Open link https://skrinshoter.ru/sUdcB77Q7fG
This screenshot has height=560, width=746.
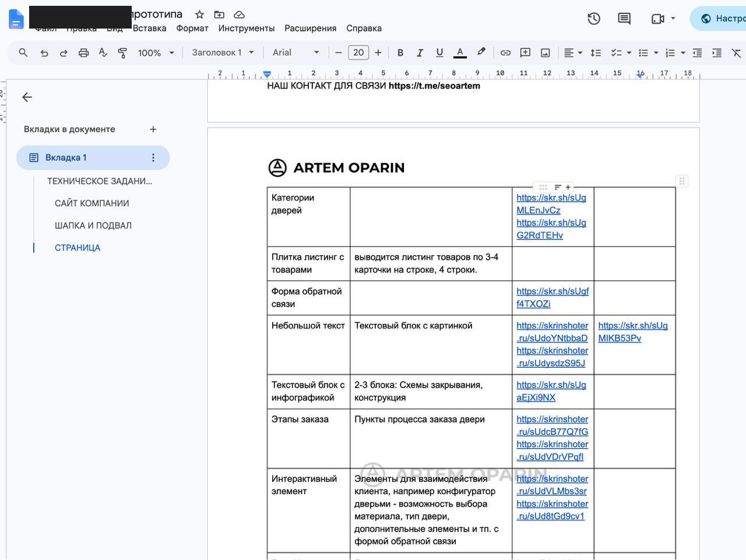552,425
